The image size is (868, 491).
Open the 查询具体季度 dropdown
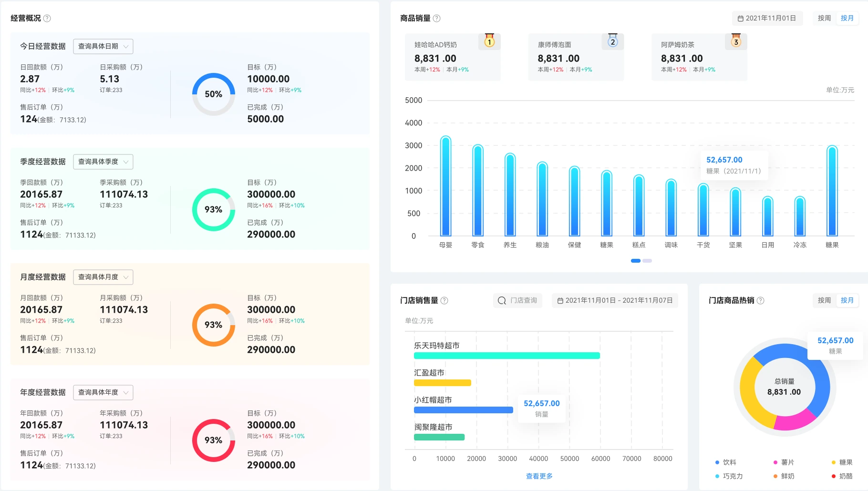click(103, 162)
